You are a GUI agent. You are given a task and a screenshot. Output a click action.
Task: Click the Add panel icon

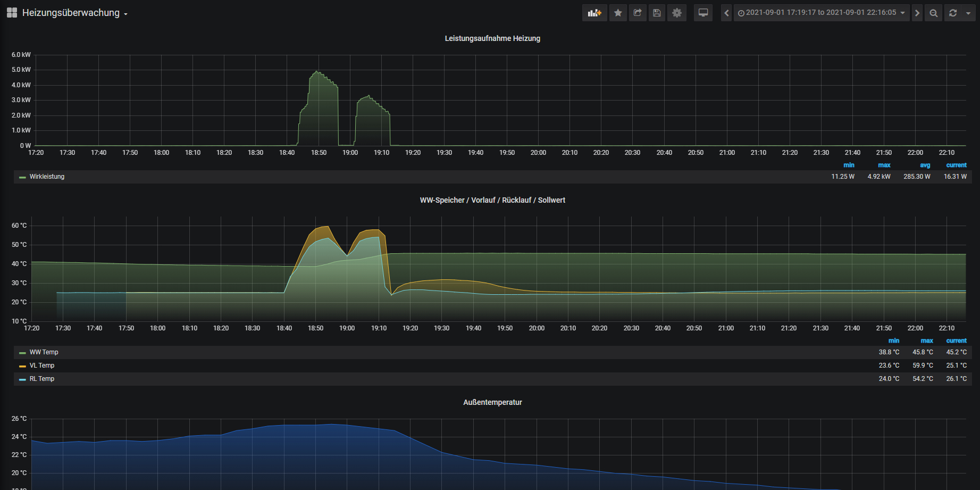(594, 13)
